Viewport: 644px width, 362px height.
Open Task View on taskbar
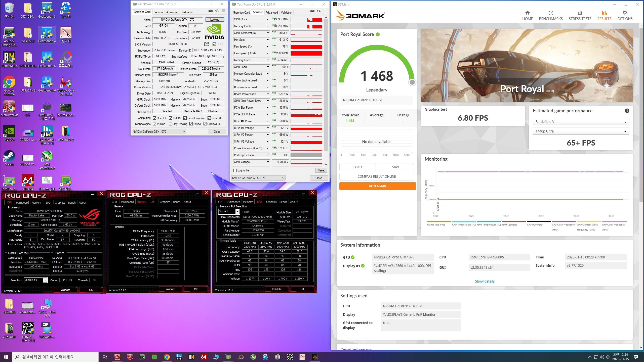point(105,357)
